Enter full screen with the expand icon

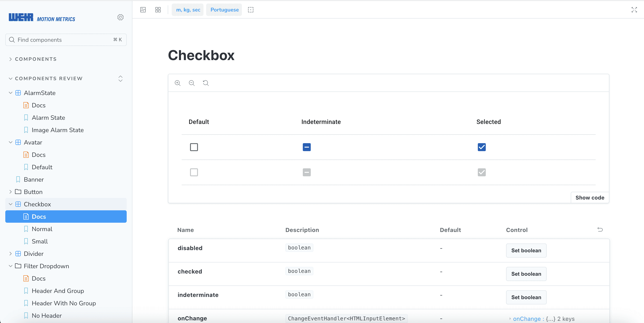coord(634,10)
